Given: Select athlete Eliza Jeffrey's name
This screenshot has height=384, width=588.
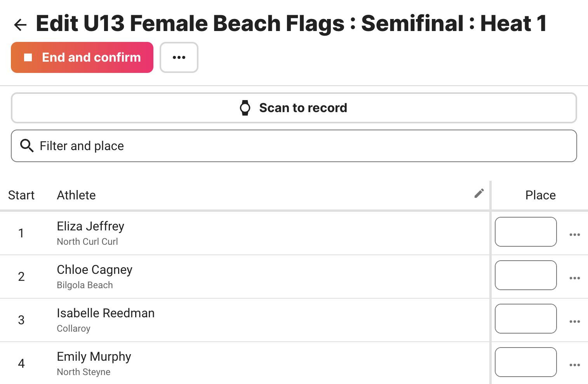Looking at the screenshot, I should 90,226.
